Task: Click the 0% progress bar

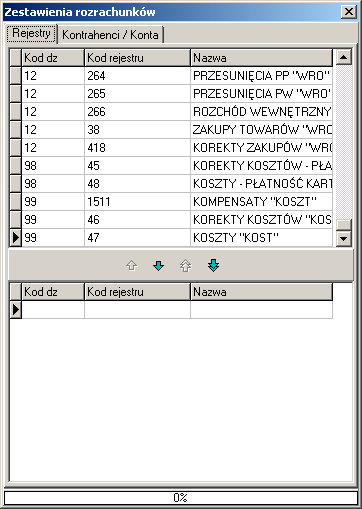Action: (181, 498)
